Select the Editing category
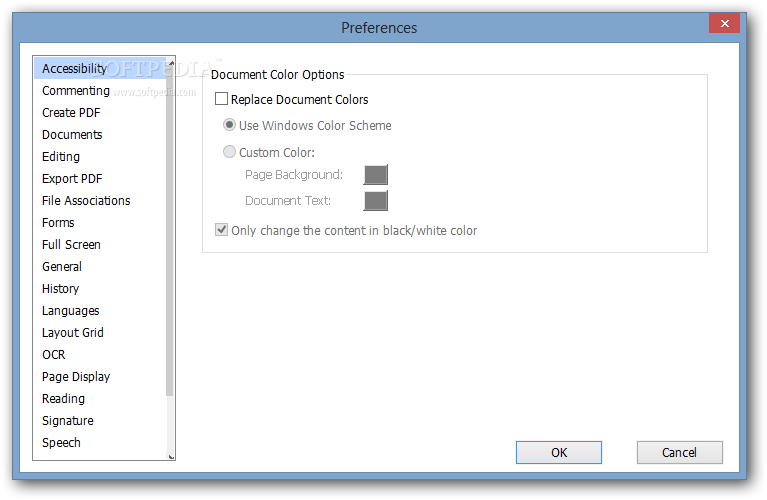 [61, 157]
